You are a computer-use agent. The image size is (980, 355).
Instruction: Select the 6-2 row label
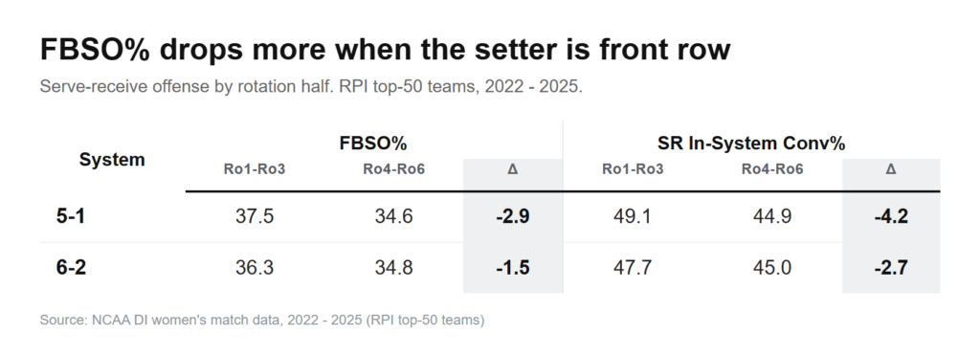[x=71, y=268]
